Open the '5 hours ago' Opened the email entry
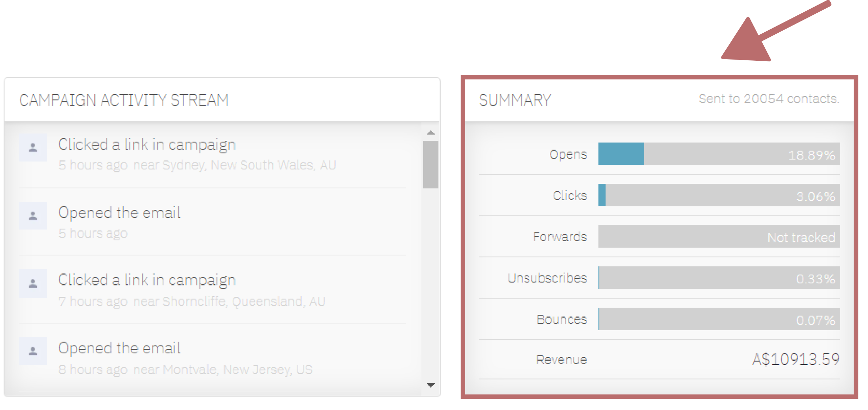 119,213
